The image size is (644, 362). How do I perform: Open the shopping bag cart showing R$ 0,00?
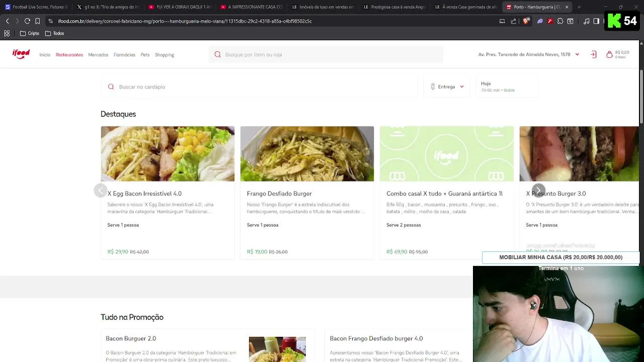click(618, 54)
